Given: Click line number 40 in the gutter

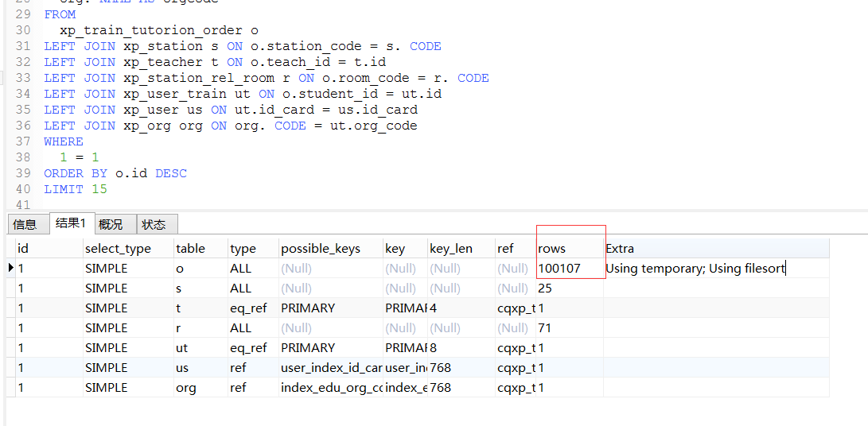Looking at the screenshot, I should coord(23,189).
